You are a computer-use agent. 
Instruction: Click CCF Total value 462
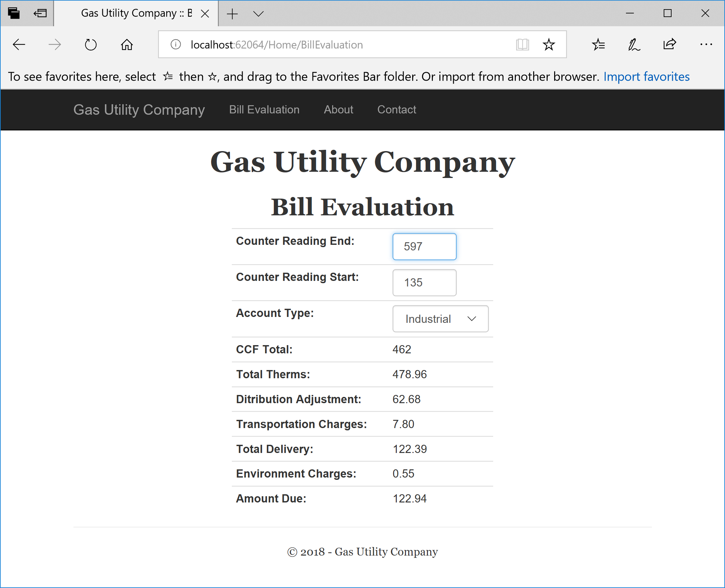click(x=402, y=349)
